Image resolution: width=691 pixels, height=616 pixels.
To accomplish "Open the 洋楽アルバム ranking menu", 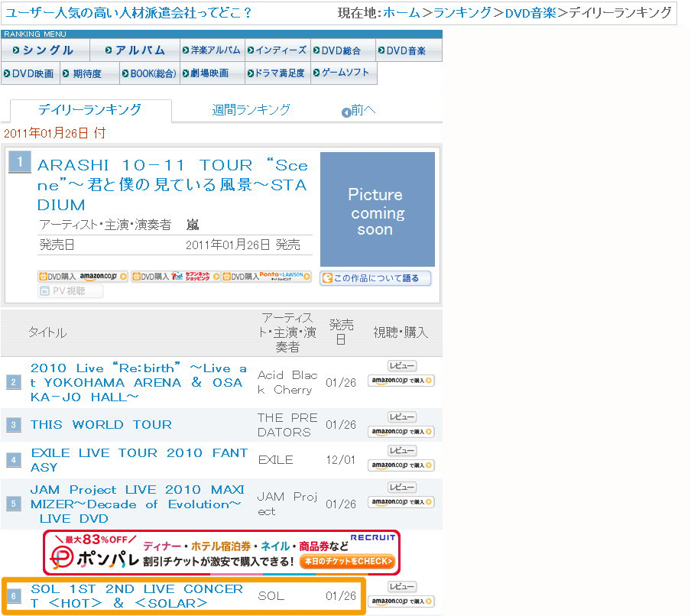I will [212, 50].
